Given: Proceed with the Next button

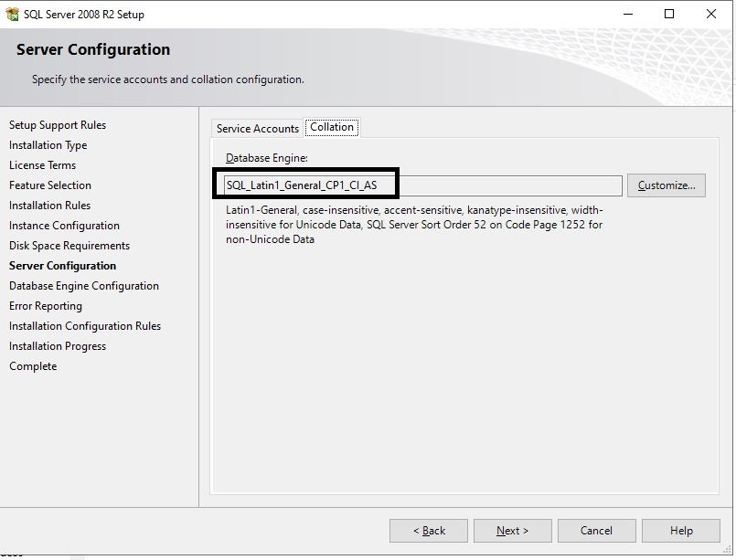Looking at the screenshot, I should point(513,531).
